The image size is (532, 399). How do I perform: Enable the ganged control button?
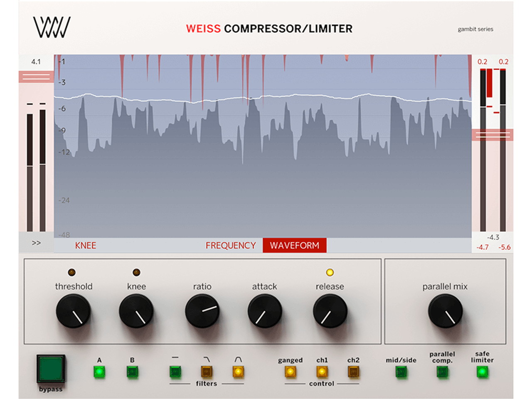(x=290, y=372)
